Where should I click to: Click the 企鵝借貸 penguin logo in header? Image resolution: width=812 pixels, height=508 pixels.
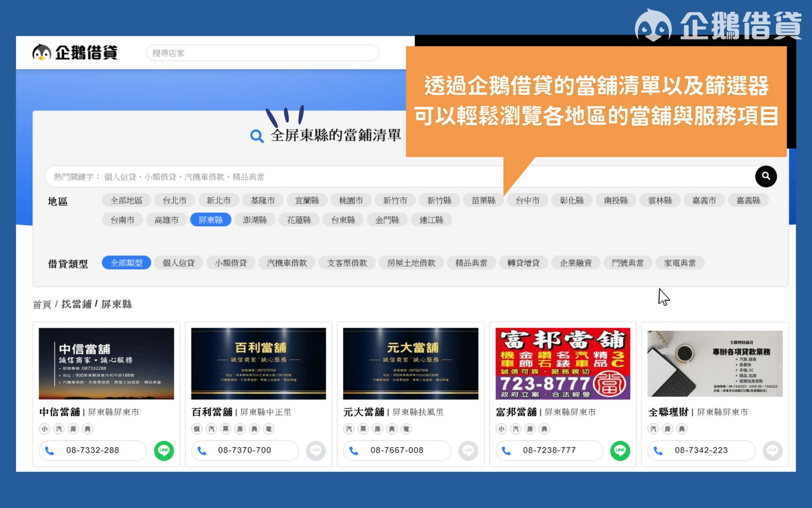[x=75, y=52]
